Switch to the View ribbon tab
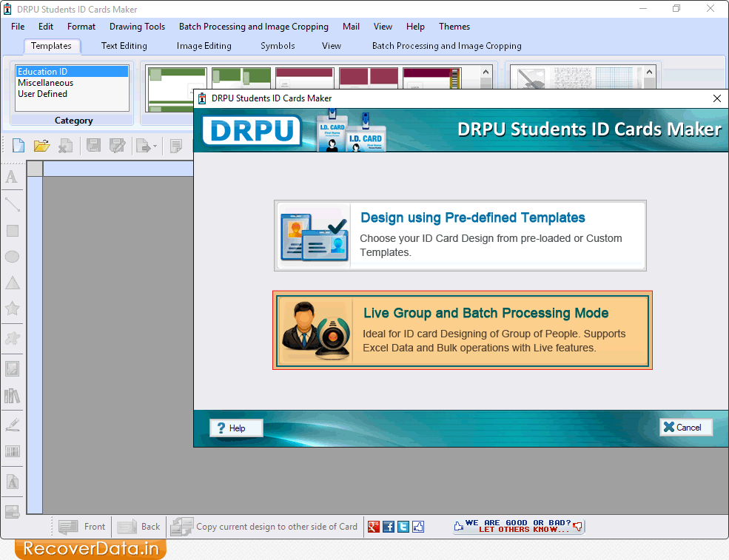 [332, 46]
